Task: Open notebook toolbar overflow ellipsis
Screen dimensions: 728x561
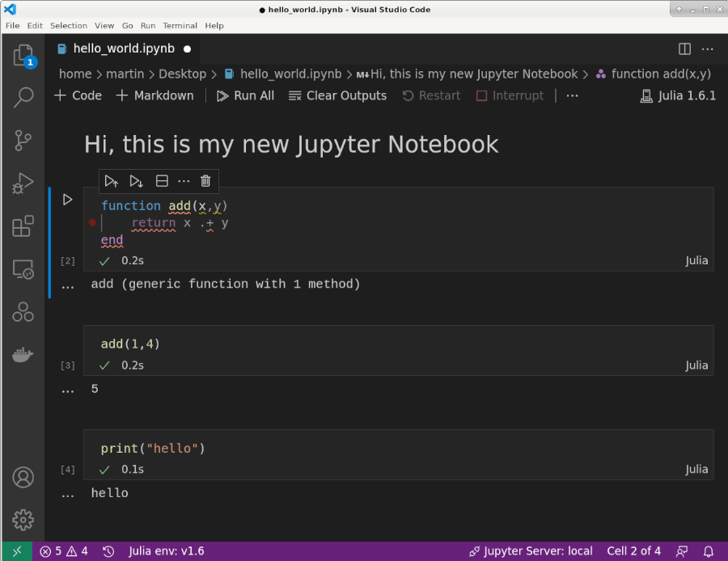Action: 572,95
